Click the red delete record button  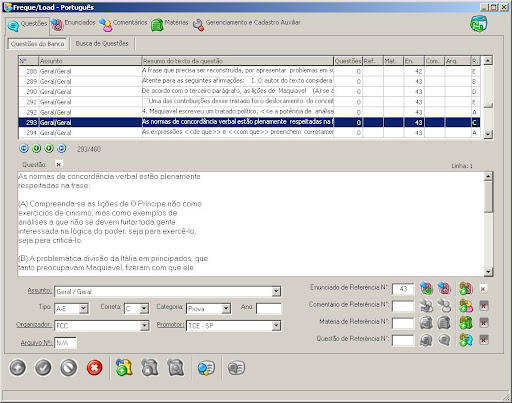94,368
